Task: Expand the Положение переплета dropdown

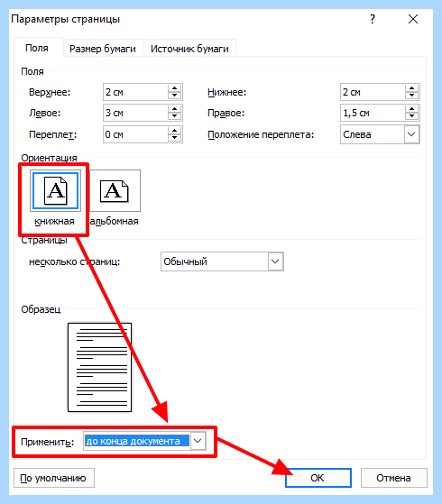Action: (411, 134)
